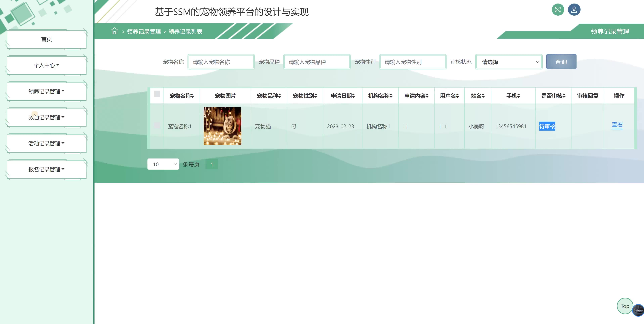
Task: Check the row checkbox for 宠物名称1
Action: (157, 125)
